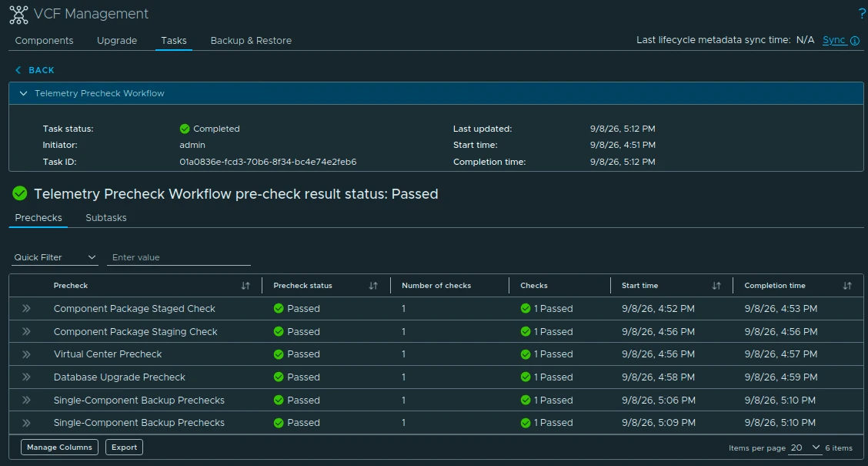This screenshot has height=466, width=868.
Task: Sort by Start time column arrows
Action: point(716,286)
